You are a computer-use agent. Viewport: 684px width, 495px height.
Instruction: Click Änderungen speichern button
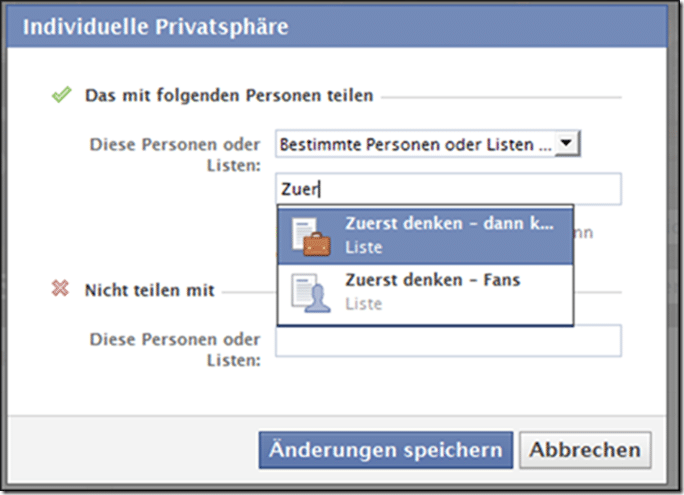(x=386, y=450)
